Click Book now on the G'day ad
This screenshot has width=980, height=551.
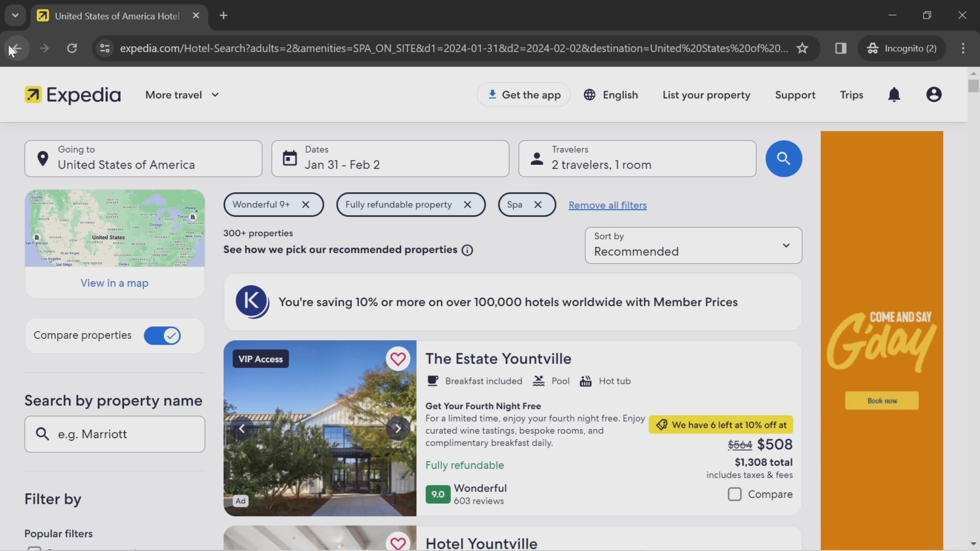pyautogui.click(x=881, y=400)
